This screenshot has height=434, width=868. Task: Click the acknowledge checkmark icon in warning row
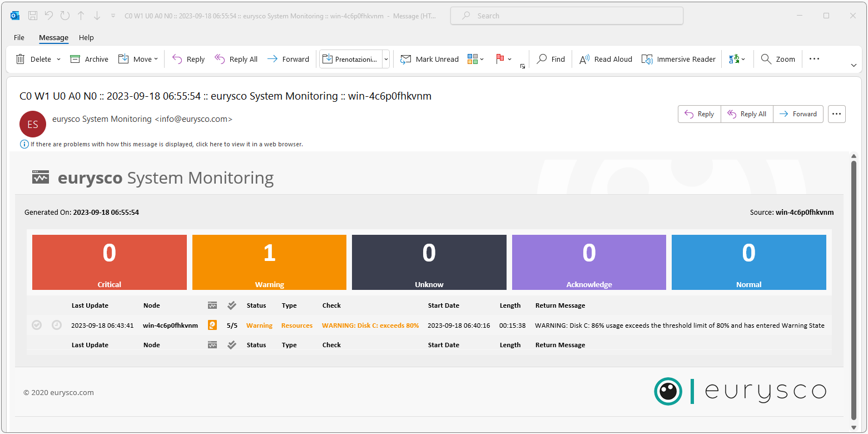[37, 325]
